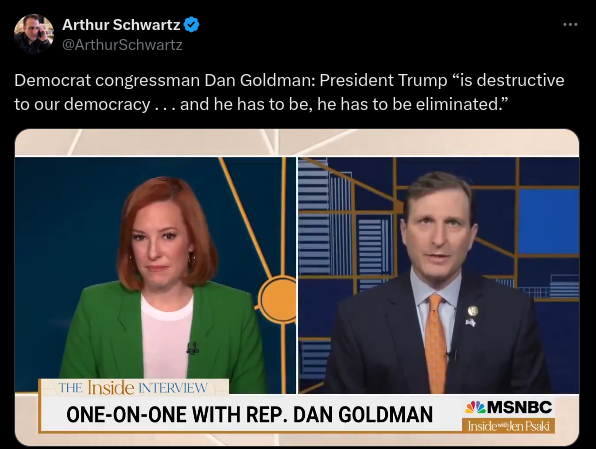Visit the @ArthurSchwartz handle link
The width and height of the screenshot is (596, 449).
tap(122, 45)
